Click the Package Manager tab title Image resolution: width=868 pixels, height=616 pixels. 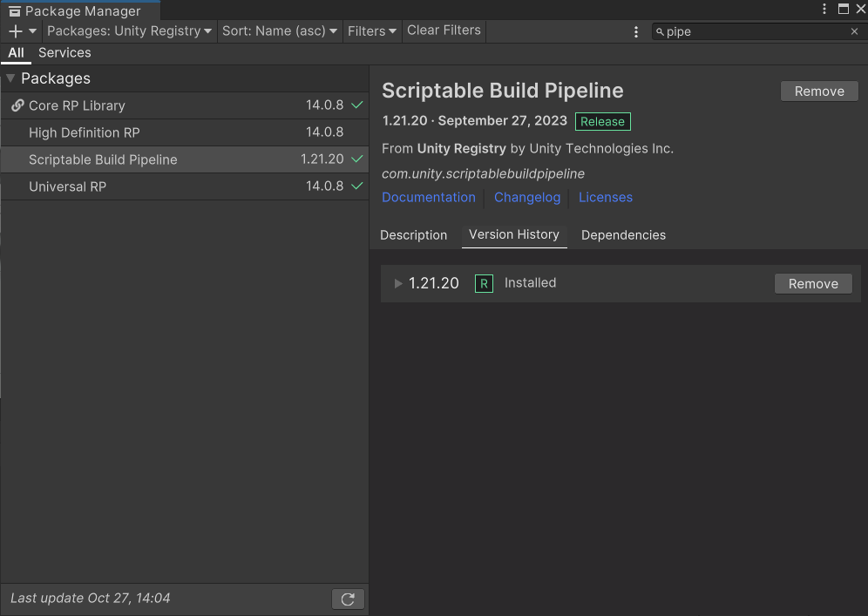(83, 11)
